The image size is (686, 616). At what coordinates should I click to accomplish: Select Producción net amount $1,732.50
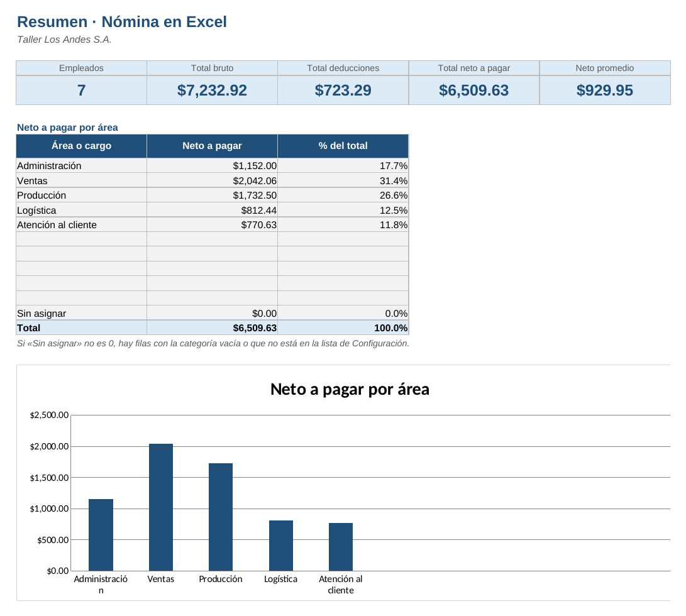coord(212,195)
